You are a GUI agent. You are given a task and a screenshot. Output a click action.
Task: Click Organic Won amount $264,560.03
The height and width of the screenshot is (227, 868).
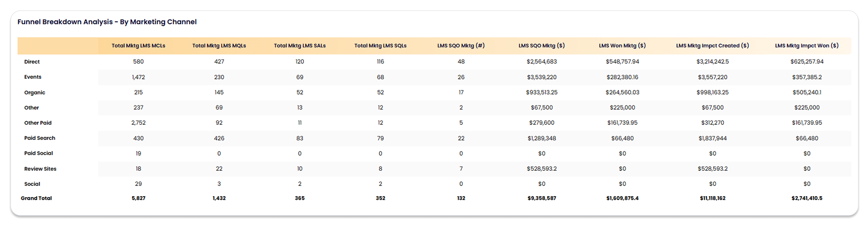pyautogui.click(x=622, y=92)
